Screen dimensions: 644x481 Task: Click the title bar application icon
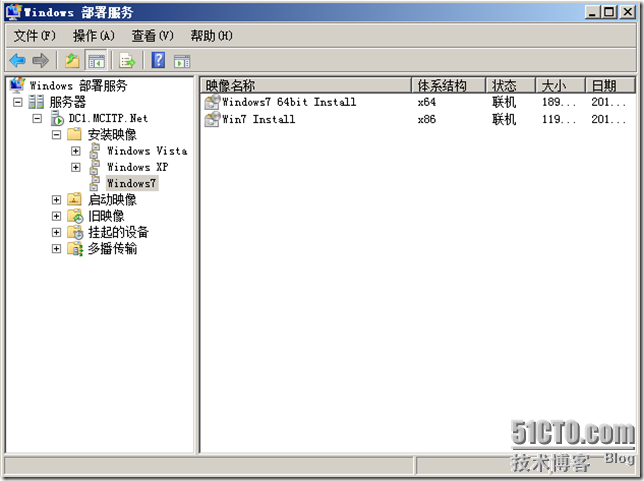[14, 12]
